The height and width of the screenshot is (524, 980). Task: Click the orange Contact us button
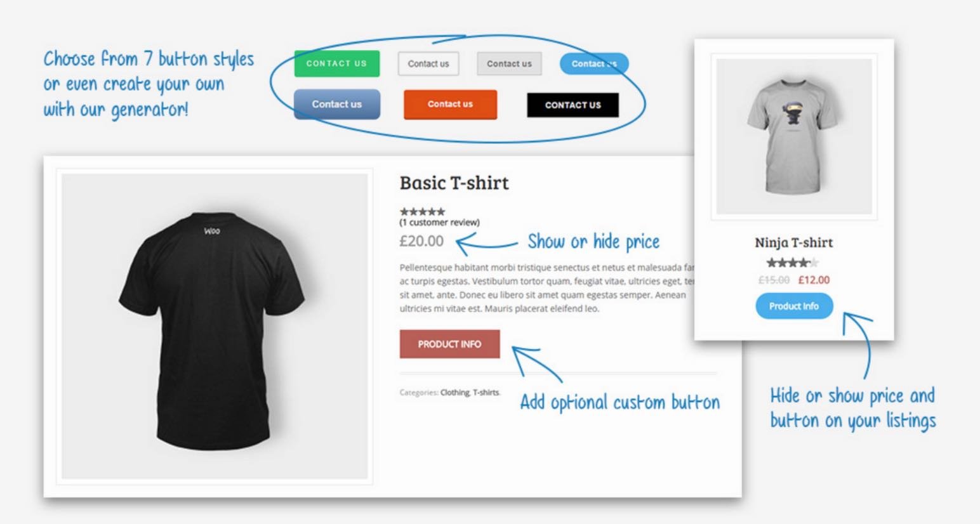click(450, 104)
